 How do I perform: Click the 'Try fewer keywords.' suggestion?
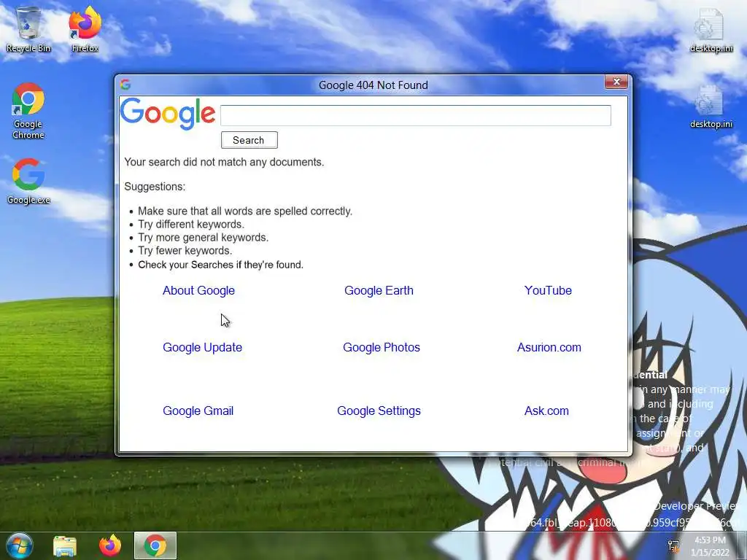(185, 251)
